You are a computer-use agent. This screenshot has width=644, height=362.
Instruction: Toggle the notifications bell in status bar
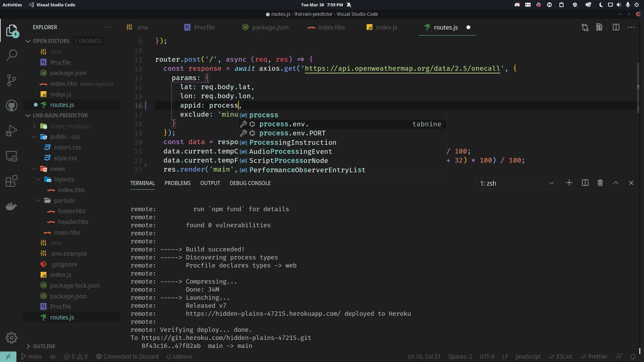pos(633,357)
